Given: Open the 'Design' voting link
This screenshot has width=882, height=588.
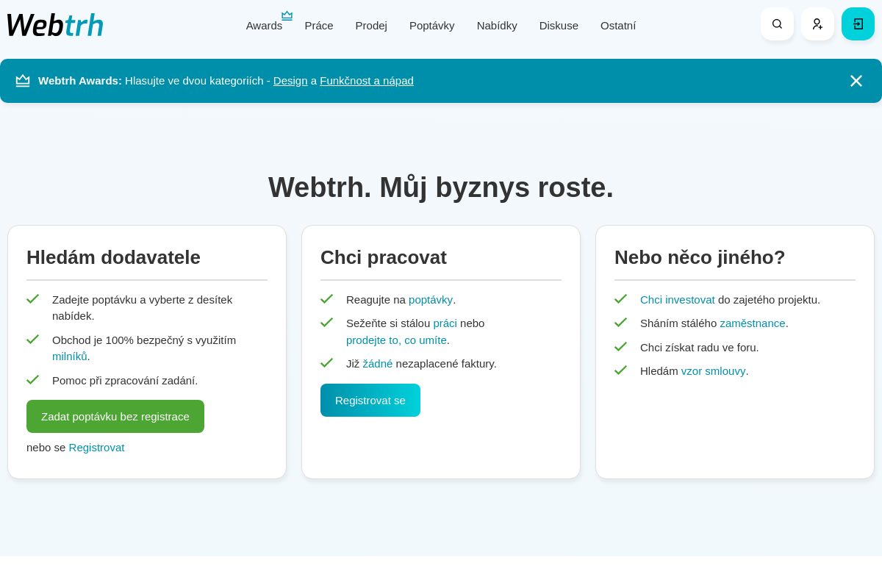Looking at the screenshot, I should [x=290, y=81].
